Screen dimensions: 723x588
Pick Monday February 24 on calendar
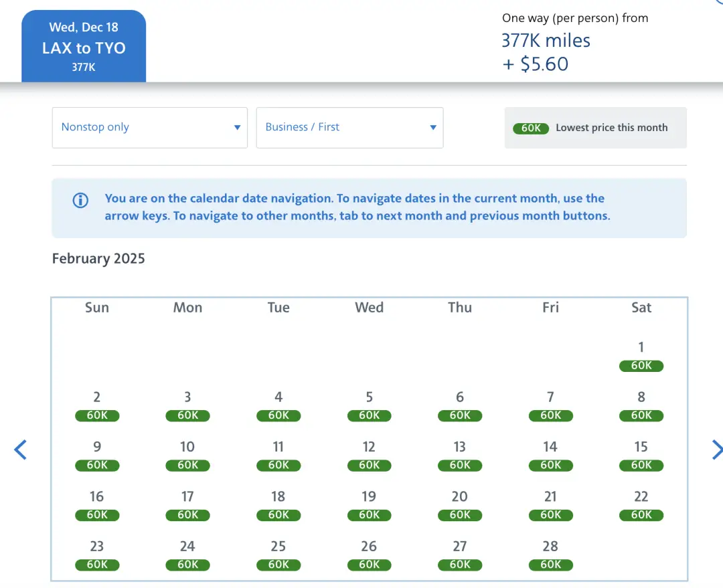pyautogui.click(x=187, y=555)
